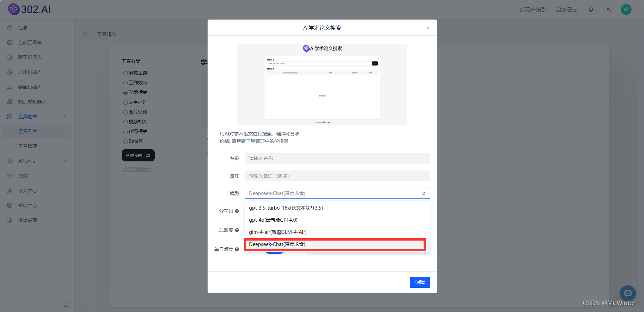
Task: Open the 模型 dropdown selector
Action: point(337,193)
